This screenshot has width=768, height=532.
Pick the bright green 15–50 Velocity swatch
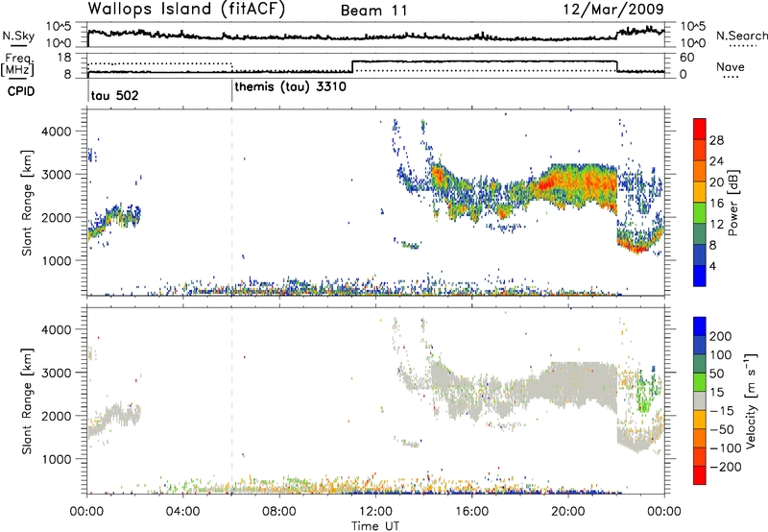(x=700, y=382)
